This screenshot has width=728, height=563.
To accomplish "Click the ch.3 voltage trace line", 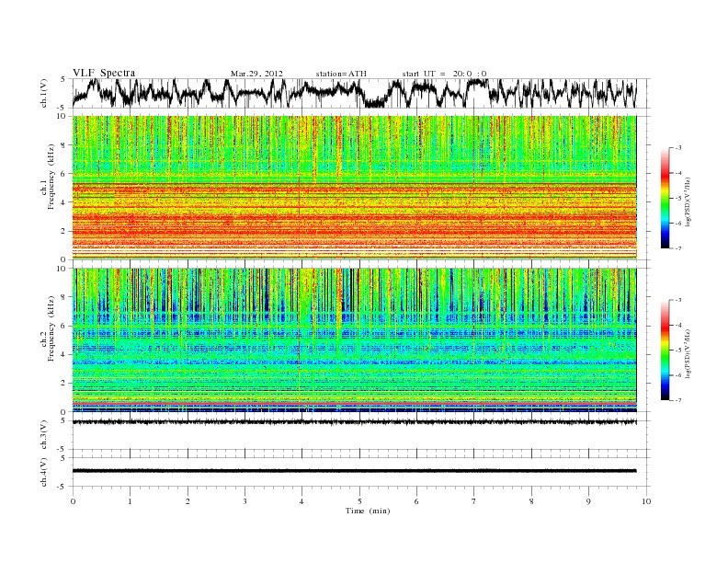I will point(355,422).
